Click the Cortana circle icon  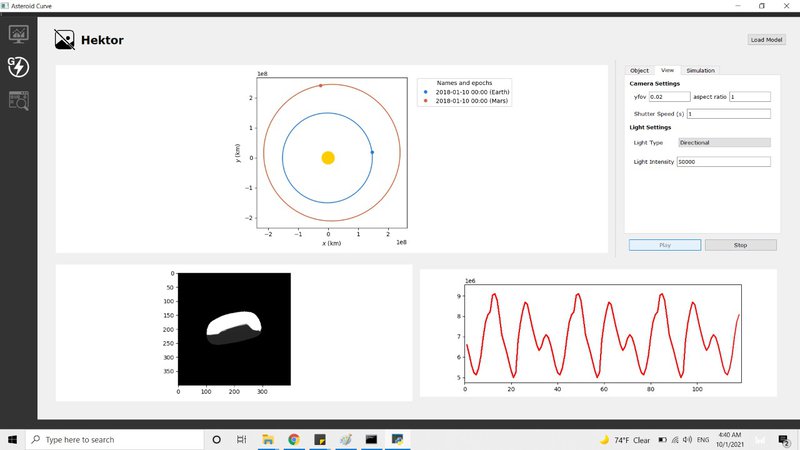click(x=216, y=439)
